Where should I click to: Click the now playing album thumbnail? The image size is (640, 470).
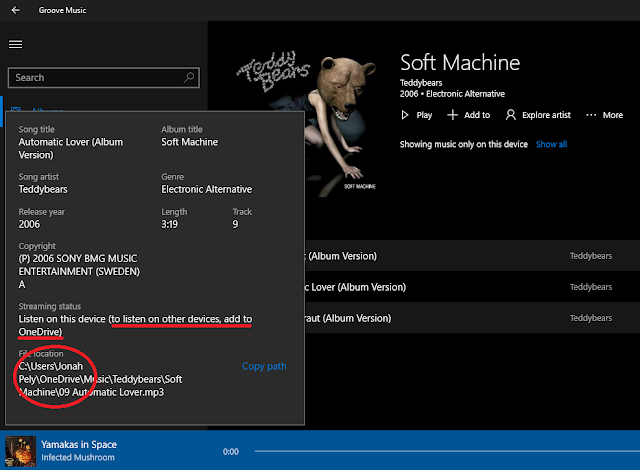click(20, 451)
